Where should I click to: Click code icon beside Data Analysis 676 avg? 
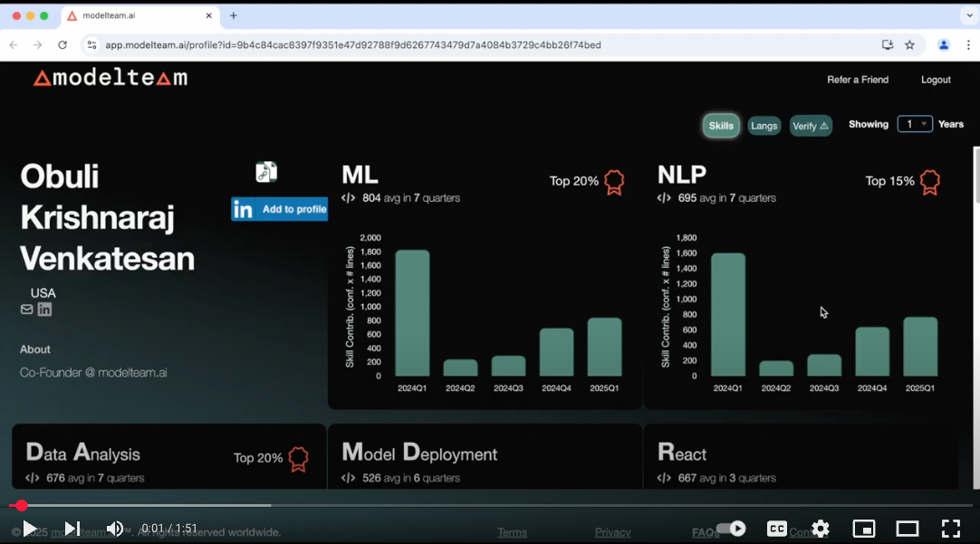click(x=33, y=478)
